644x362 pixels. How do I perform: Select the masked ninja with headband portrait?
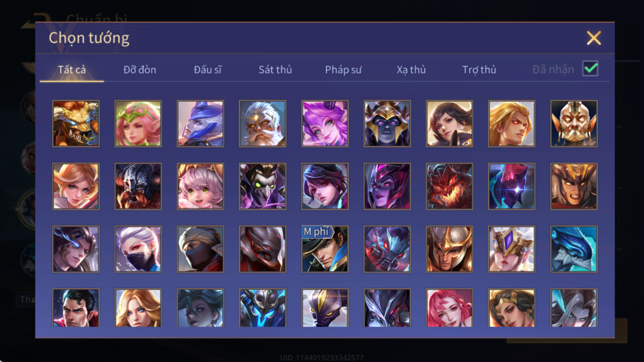click(200, 249)
